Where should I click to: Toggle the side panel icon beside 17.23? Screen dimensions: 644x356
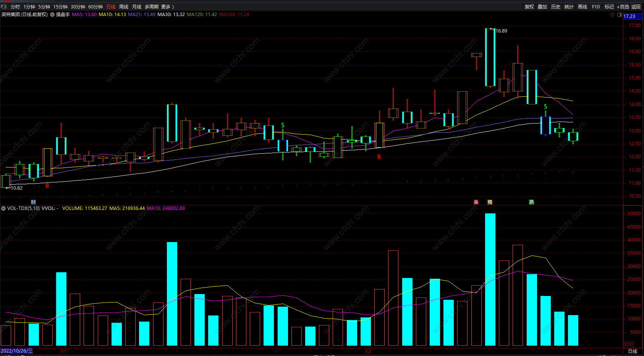point(620,15)
